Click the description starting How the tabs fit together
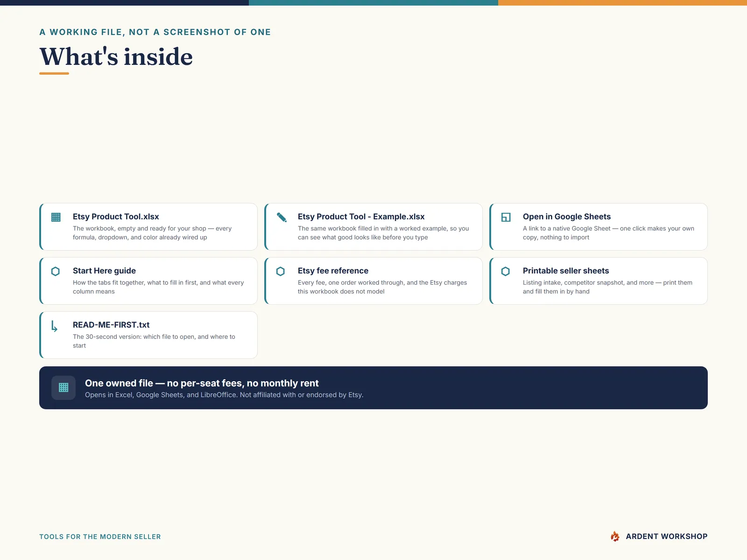Viewport: 747px width, 560px height. 158,287
